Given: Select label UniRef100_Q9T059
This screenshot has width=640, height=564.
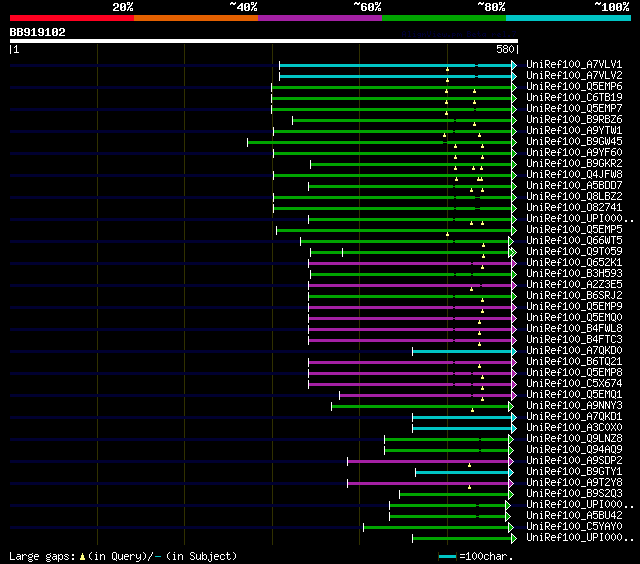Looking at the screenshot, I should point(574,252).
